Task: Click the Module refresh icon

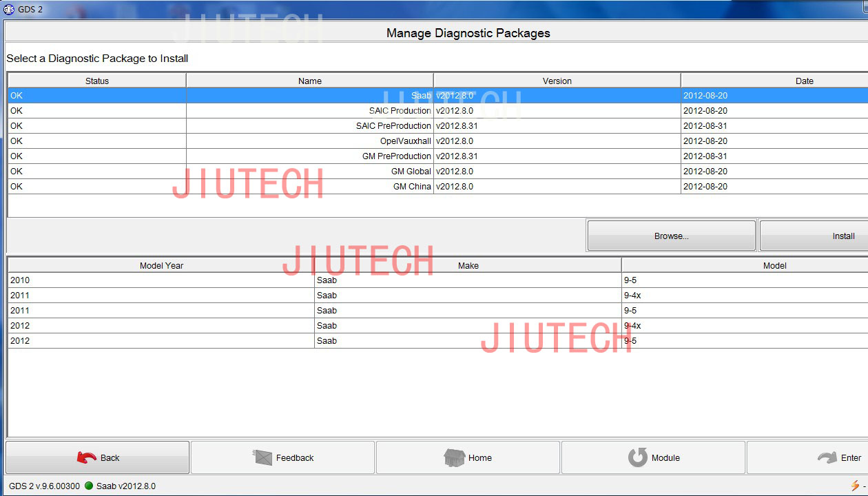Action: [638, 457]
